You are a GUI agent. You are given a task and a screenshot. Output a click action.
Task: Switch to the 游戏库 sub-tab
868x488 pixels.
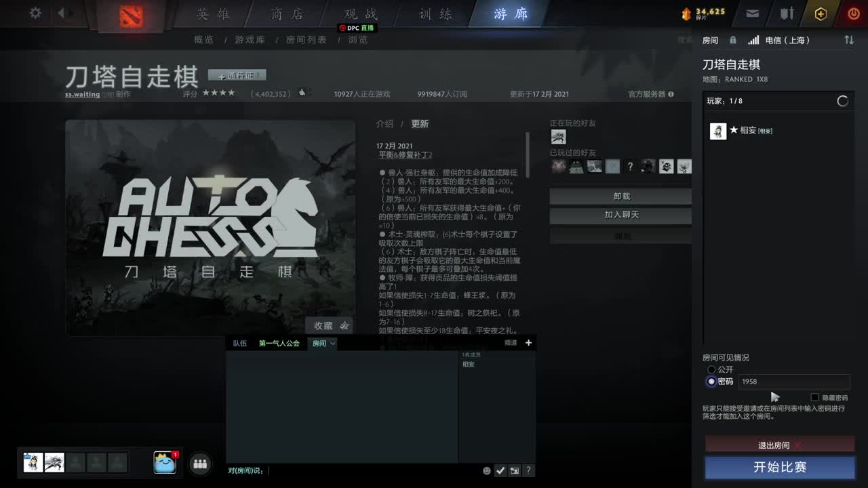pyautogui.click(x=250, y=40)
